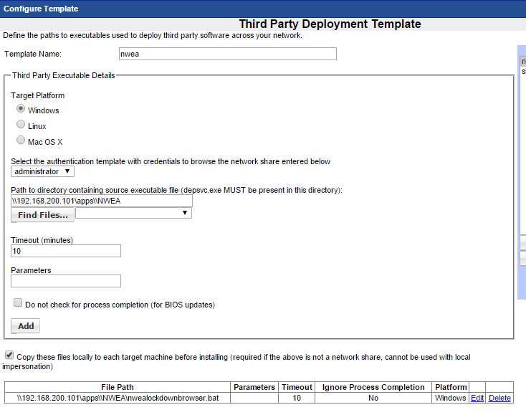Screen dimensions: 526x420
Task: Click the source directory path field
Action: (101, 201)
